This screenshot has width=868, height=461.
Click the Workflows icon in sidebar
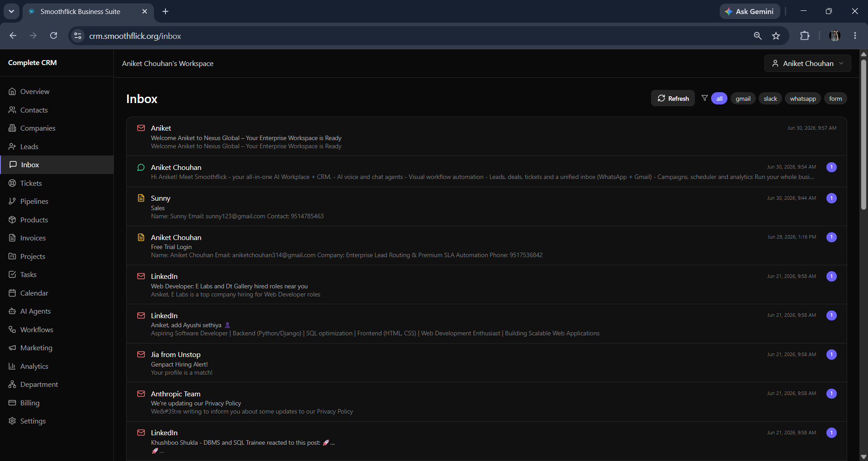[12, 329]
